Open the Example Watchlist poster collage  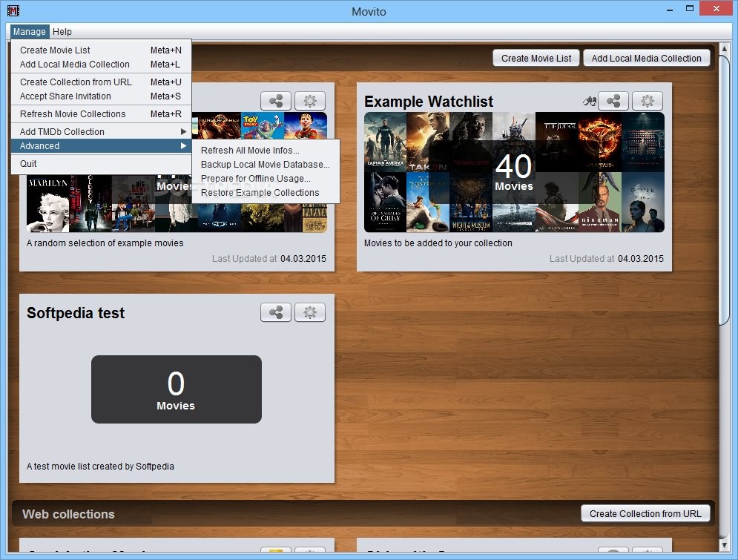[x=514, y=172]
